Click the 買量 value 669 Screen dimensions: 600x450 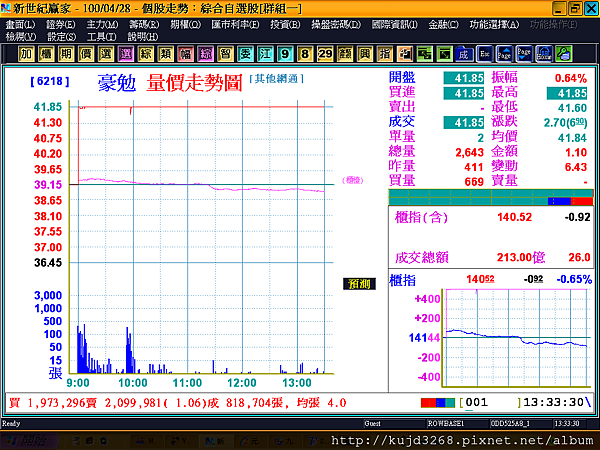coord(474,182)
